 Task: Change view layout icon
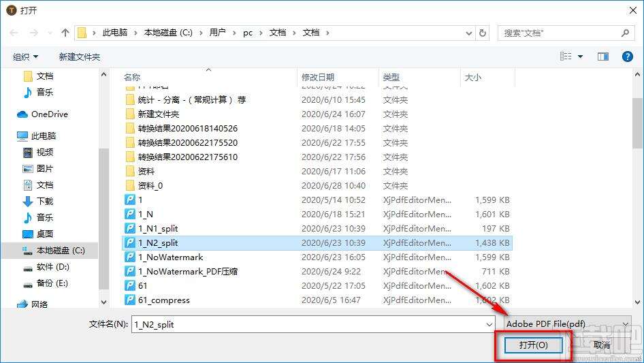point(566,57)
